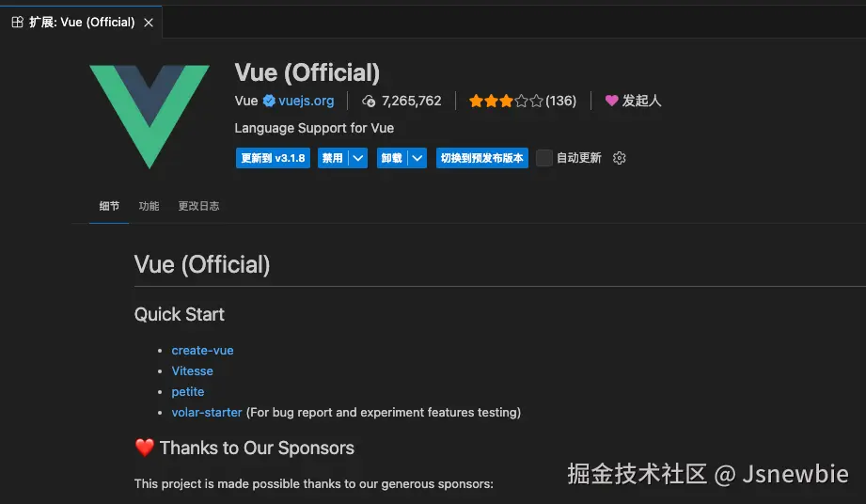The height and width of the screenshot is (504, 866).
Task: Expand the 禁用 dropdown arrow
Action: (x=357, y=158)
